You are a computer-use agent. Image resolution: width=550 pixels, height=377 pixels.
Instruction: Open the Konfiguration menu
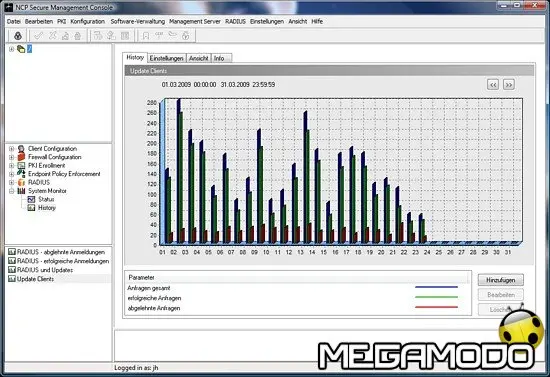pos(88,21)
